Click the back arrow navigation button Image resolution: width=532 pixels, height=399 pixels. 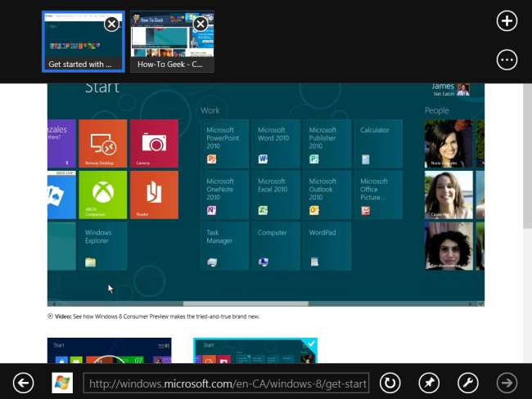tap(23, 383)
